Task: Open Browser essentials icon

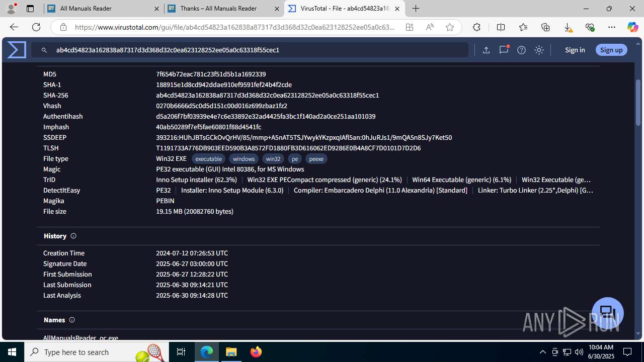Action: tap(590, 27)
